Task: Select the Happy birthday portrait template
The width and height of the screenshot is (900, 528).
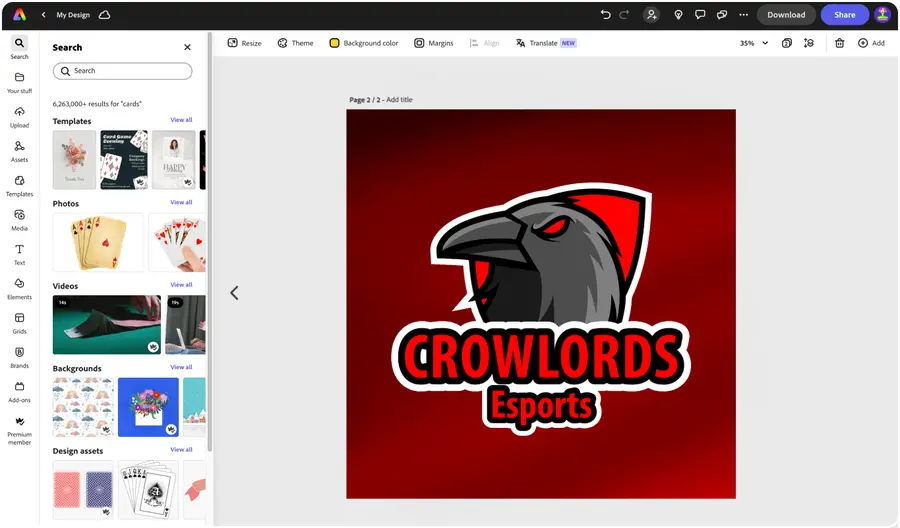Action: (174, 160)
